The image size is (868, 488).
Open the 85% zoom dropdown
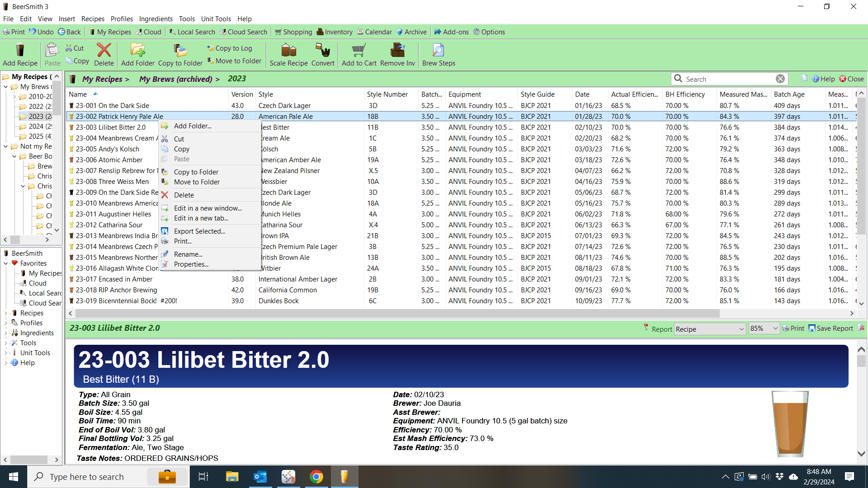(764, 328)
